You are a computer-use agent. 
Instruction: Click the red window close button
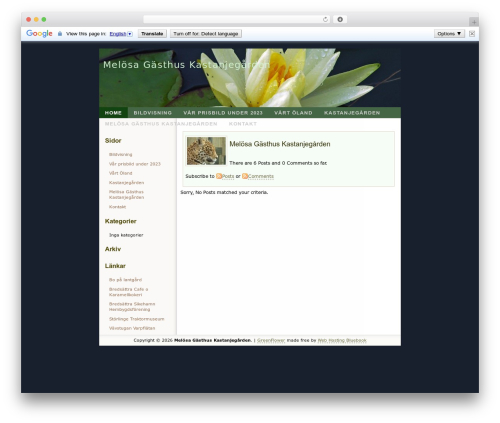(x=29, y=19)
